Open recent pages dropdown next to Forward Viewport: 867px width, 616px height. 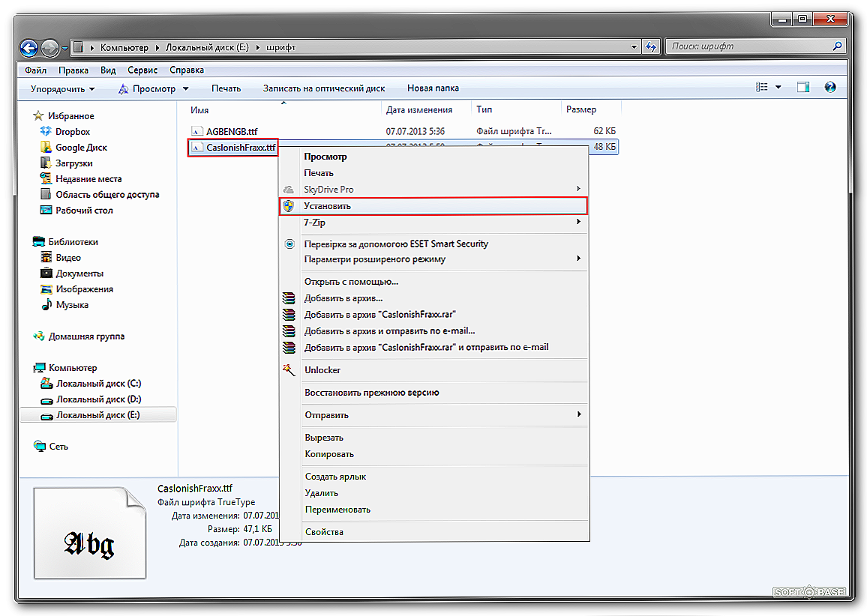64,48
